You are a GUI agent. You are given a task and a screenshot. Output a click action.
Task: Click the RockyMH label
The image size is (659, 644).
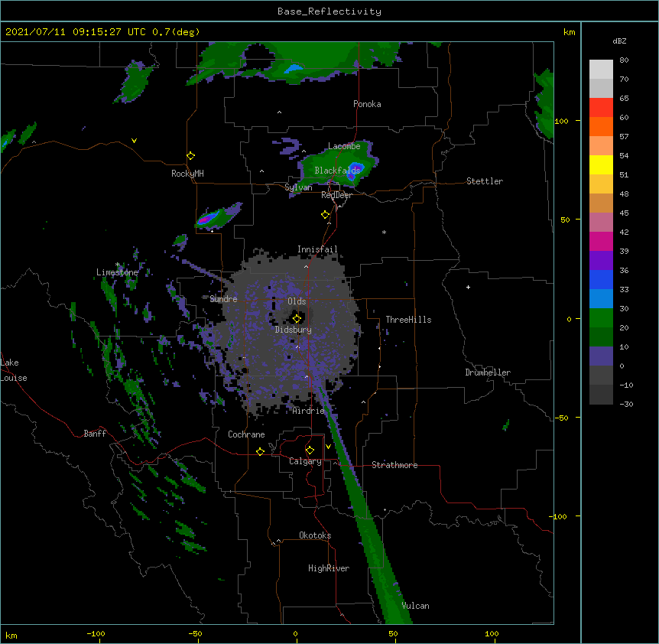point(187,173)
